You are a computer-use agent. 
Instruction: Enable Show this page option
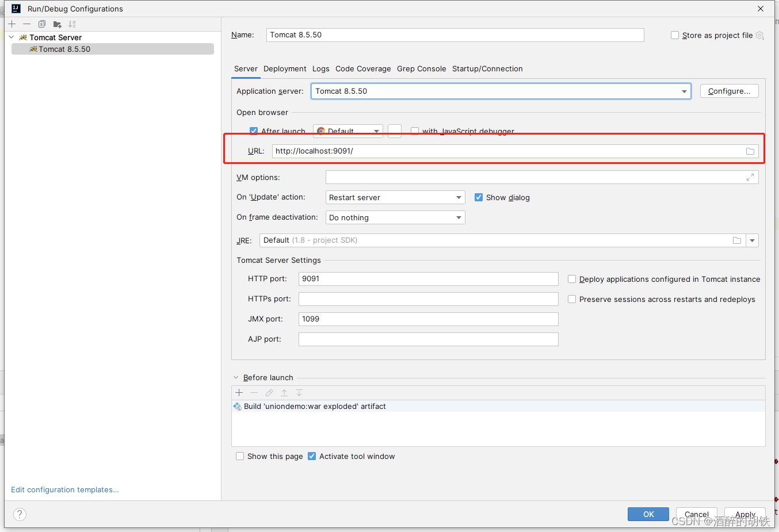pyautogui.click(x=240, y=456)
